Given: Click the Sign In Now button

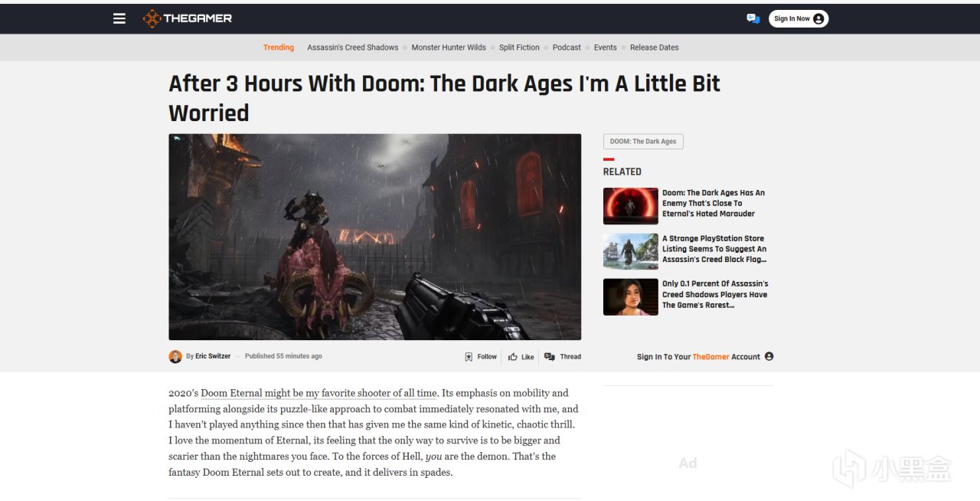Looking at the screenshot, I should pos(799,18).
